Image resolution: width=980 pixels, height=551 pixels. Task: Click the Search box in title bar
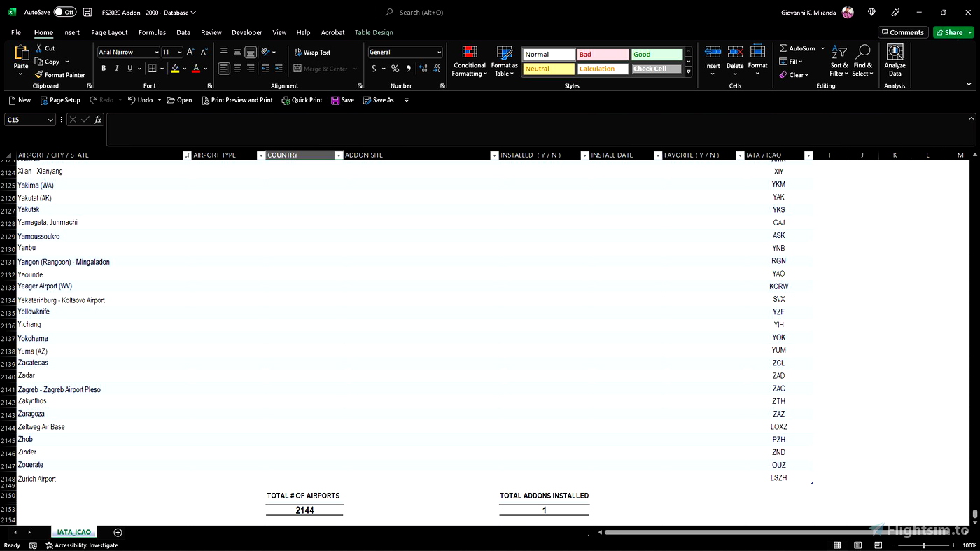click(421, 12)
